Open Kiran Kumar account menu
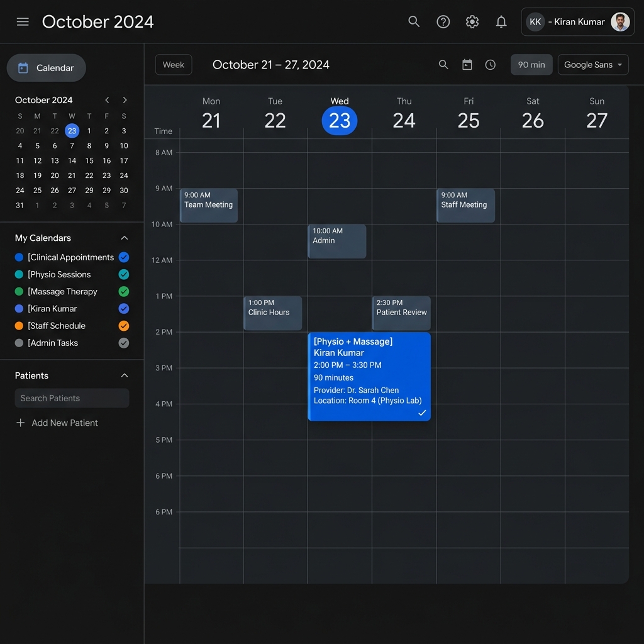 pyautogui.click(x=577, y=22)
